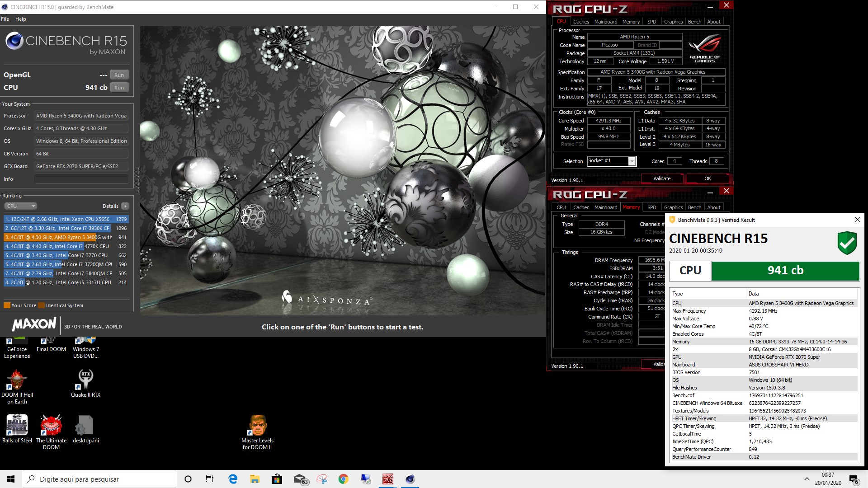
Task: Select the desktop.ini file icon
Action: tap(85, 428)
